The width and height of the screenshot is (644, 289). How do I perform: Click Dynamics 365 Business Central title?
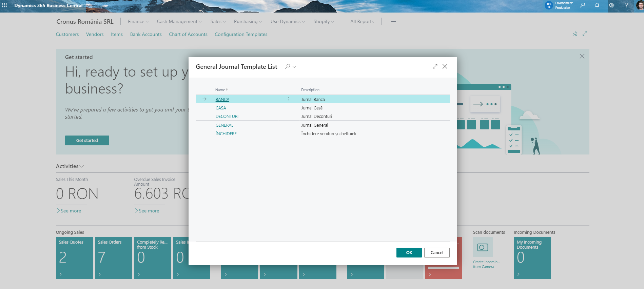pyautogui.click(x=48, y=5)
